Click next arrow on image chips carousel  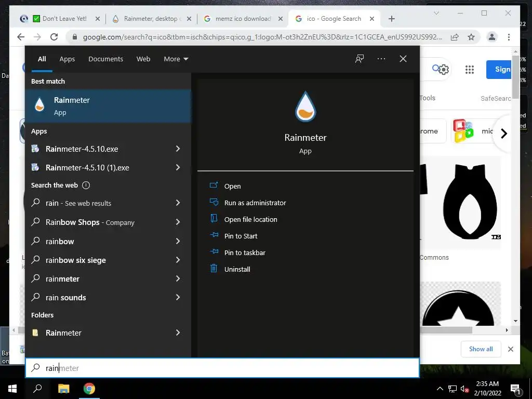[504, 133]
